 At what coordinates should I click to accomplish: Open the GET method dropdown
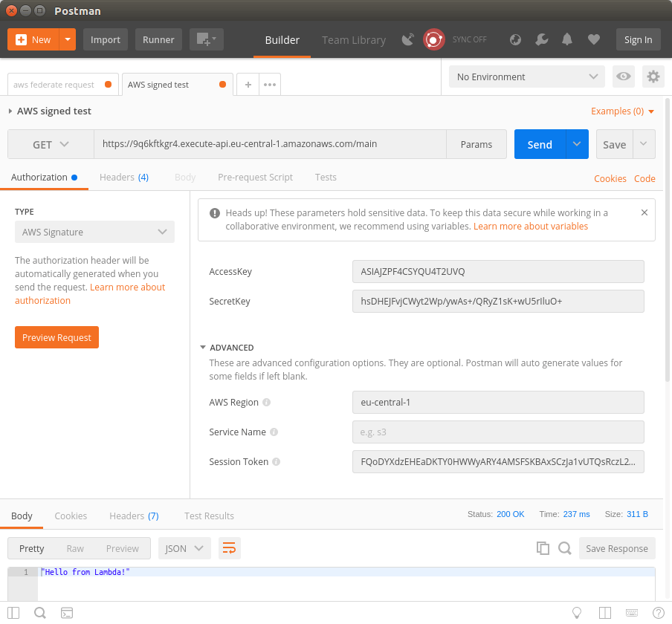click(x=51, y=144)
